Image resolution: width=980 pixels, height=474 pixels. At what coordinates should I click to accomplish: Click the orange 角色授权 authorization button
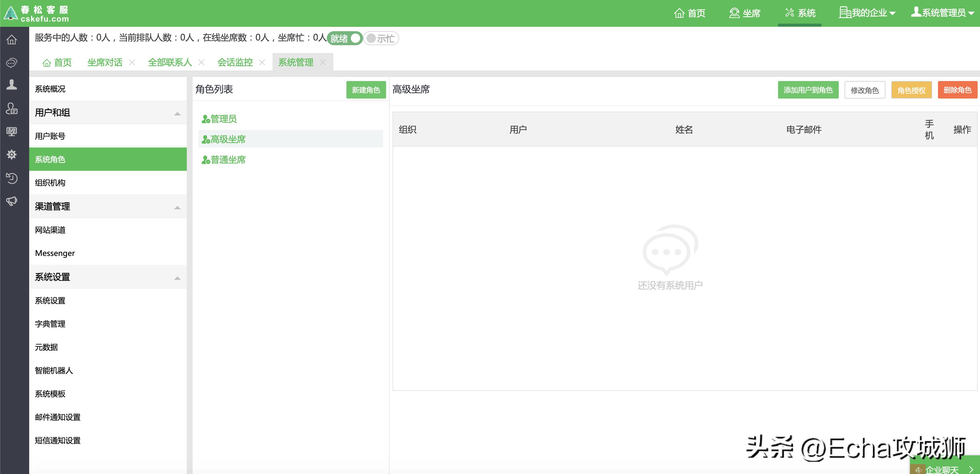(911, 90)
